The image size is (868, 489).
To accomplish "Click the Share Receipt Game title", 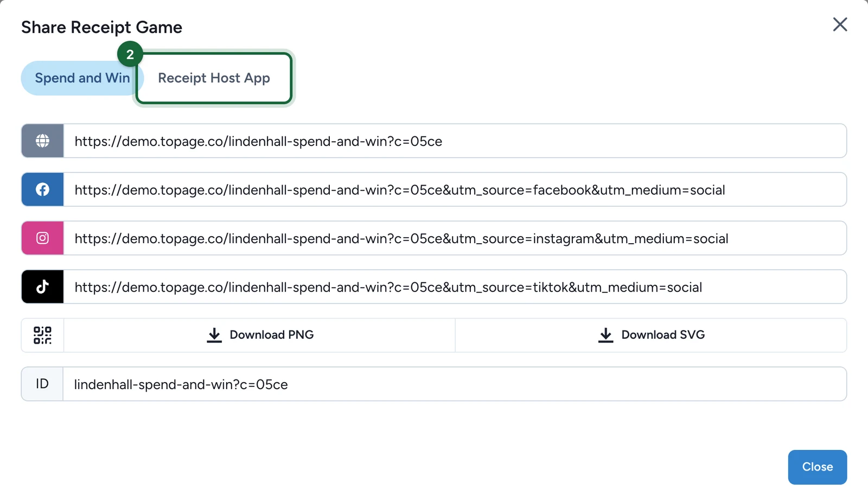I will click(x=101, y=27).
